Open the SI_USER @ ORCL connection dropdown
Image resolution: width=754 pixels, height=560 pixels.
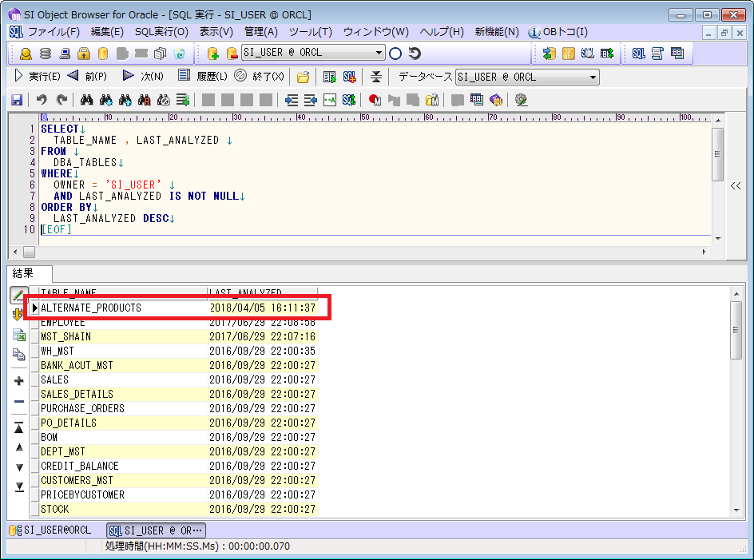[379, 54]
